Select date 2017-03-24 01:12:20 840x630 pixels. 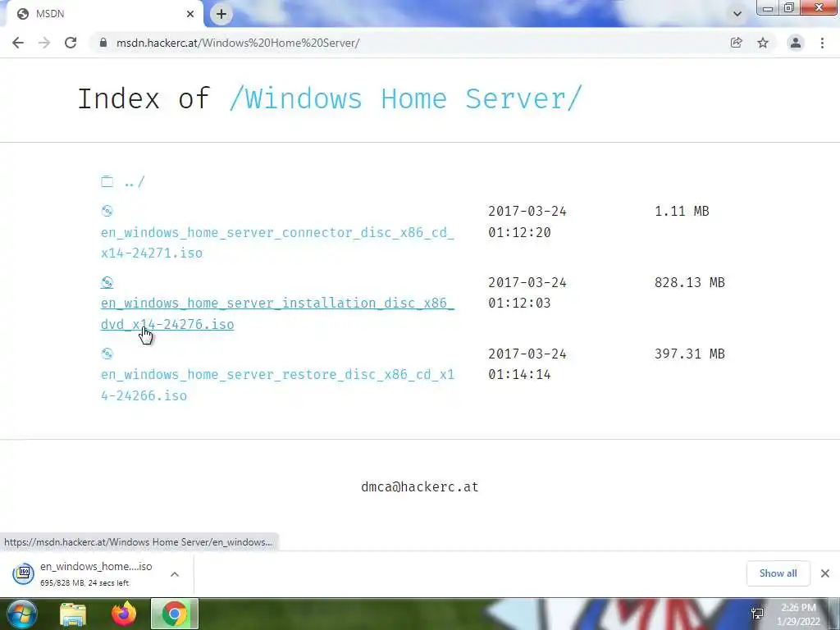pos(527,221)
